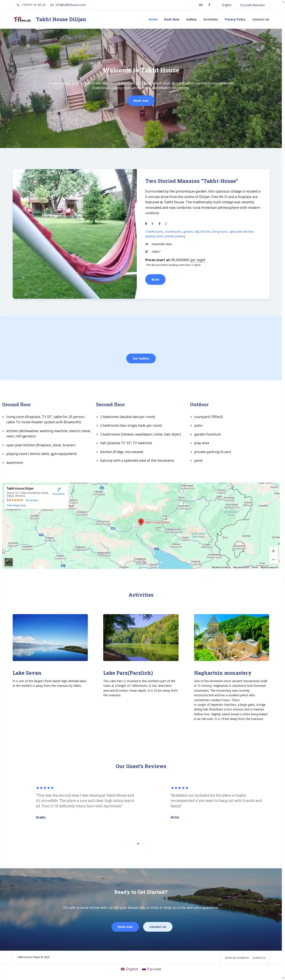Open the Gallery menu item

(x=191, y=19)
